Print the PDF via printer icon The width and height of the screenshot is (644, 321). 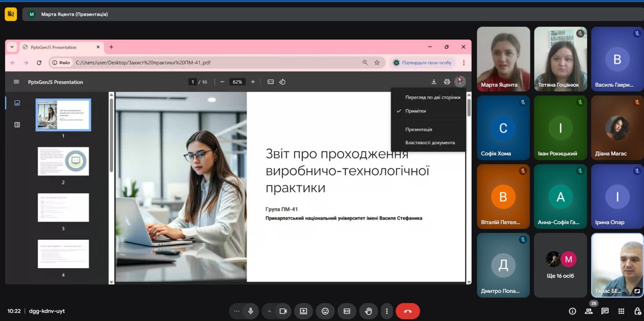(x=447, y=82)
